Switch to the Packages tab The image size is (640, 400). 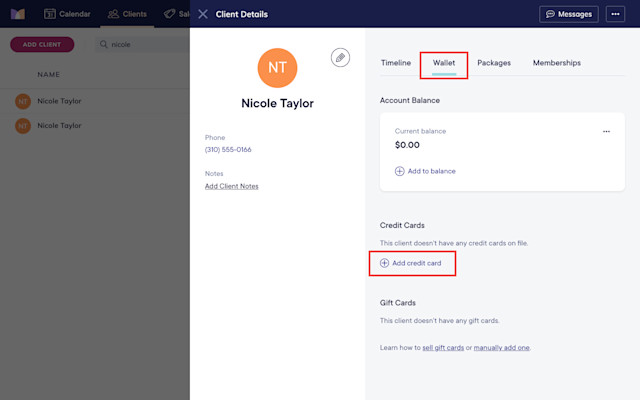(x=494, y=63)
